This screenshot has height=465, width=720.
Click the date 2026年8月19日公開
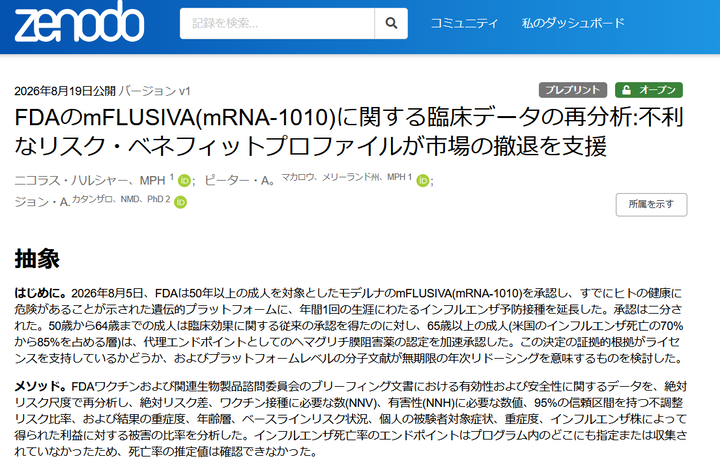coord(65,91)
